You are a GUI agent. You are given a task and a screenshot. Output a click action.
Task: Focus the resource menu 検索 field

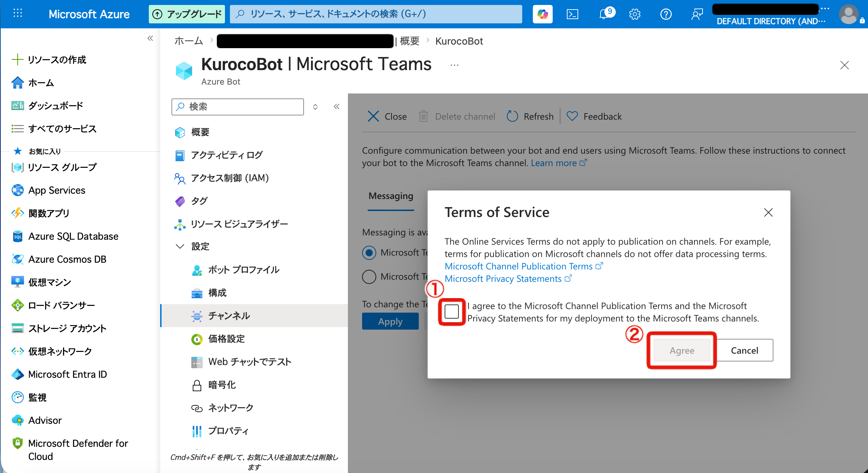click(x=237, y=107)
